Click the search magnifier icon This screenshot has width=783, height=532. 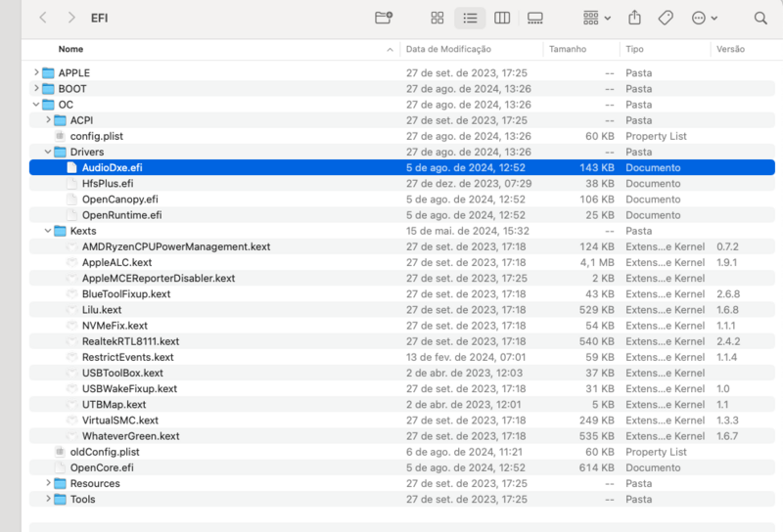click(760, 18)
